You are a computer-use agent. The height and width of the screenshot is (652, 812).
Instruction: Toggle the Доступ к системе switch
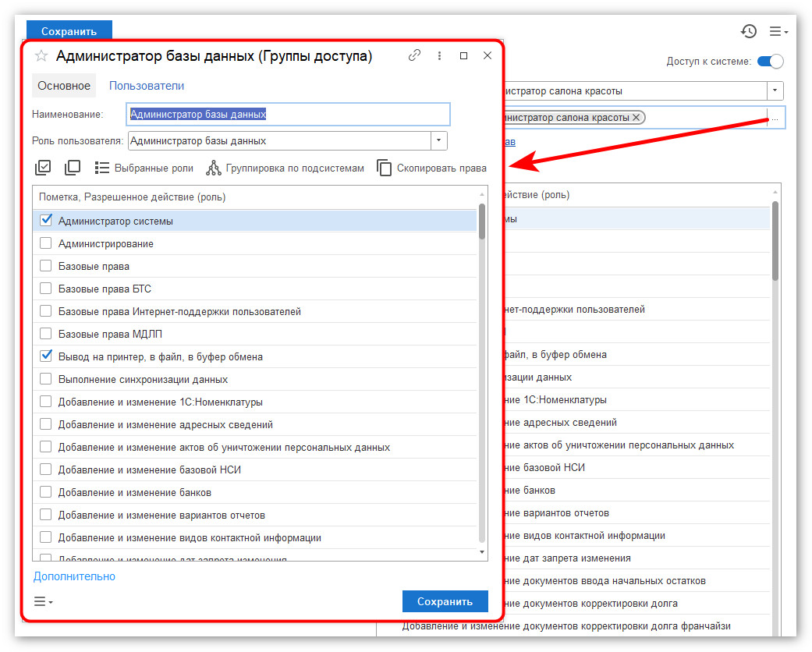pos(770,61)
